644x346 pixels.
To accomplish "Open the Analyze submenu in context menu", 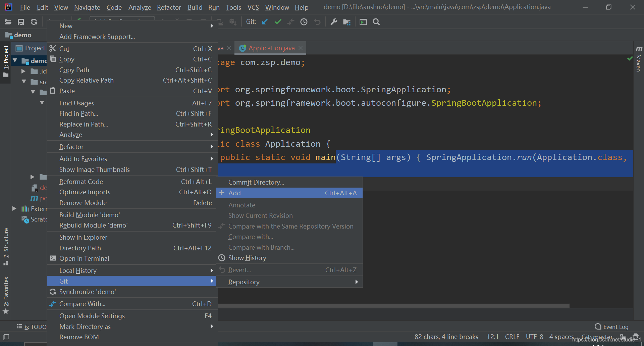I will [x=132, y=135].
